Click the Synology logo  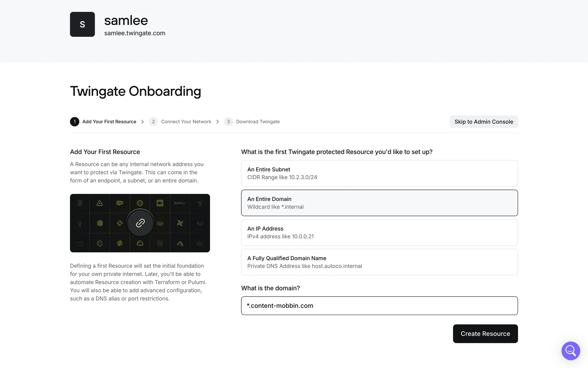[x=180, y=203]
